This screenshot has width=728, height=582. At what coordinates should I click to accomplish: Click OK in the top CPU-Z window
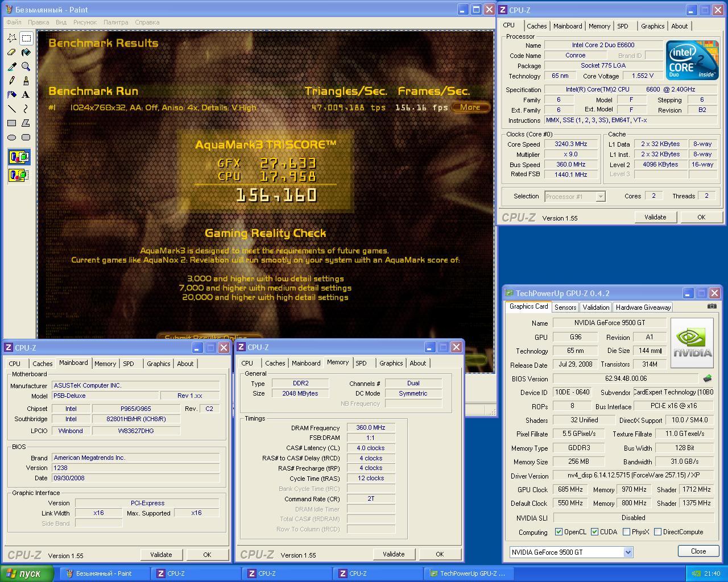(701, 217)
